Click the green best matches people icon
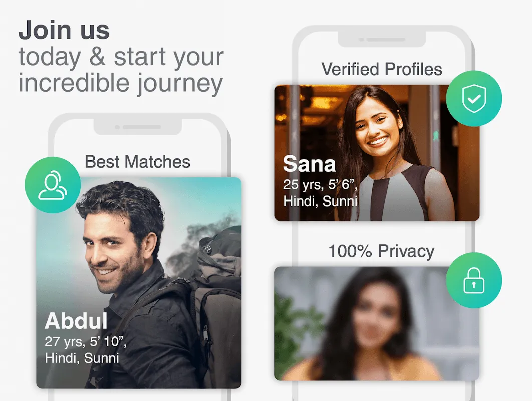This screenshot has width=532, height=401. pyautogui.click(x=53, y=185)
